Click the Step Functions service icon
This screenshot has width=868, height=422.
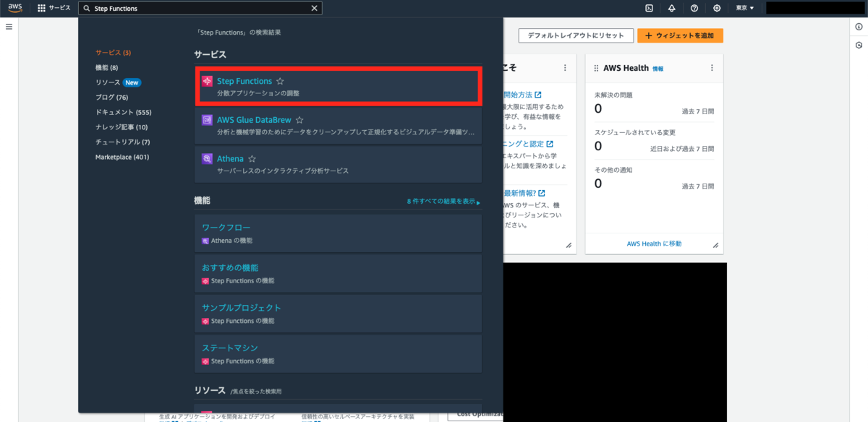(207, 82)
